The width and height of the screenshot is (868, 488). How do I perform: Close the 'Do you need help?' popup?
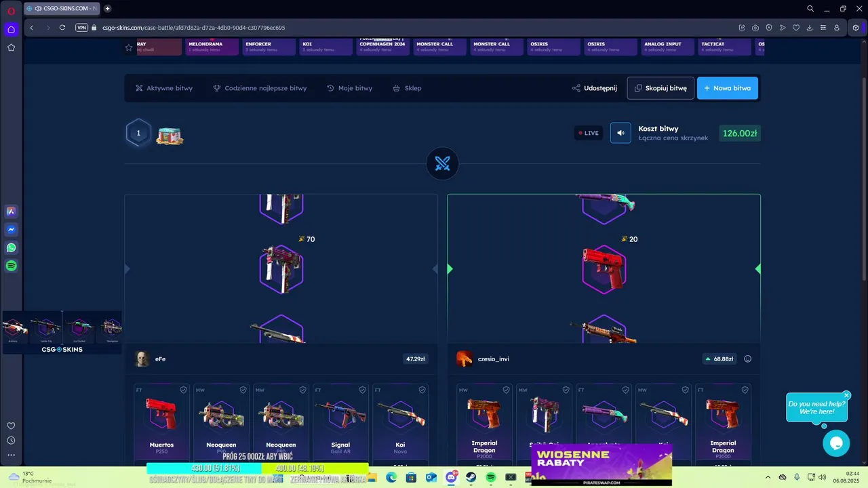(x=846, y=395)
